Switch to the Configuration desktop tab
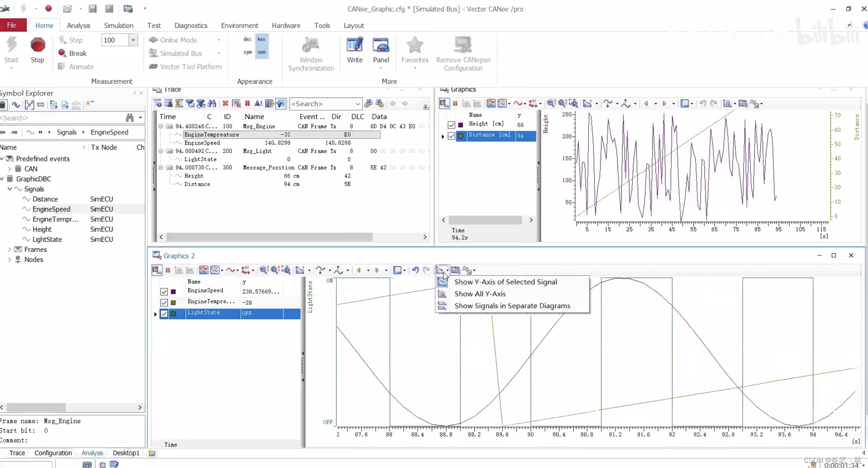 pyautogui.click(x=53, y=453)
